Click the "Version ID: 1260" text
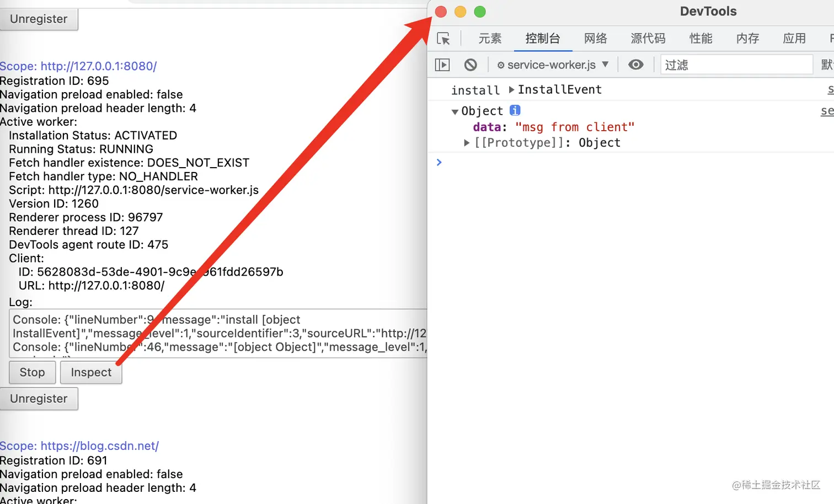834x504 pixels. tap(54, 204)
